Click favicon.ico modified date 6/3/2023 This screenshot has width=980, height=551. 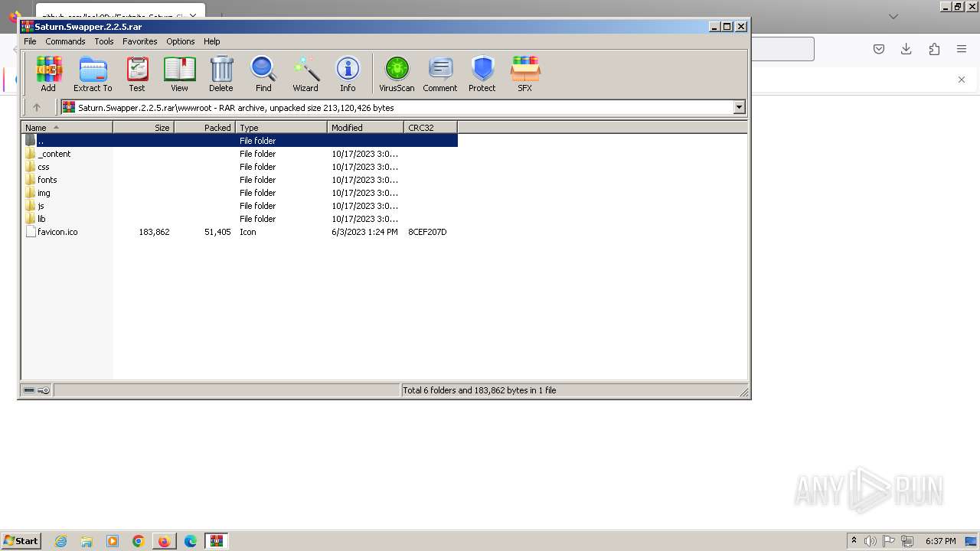364,232
